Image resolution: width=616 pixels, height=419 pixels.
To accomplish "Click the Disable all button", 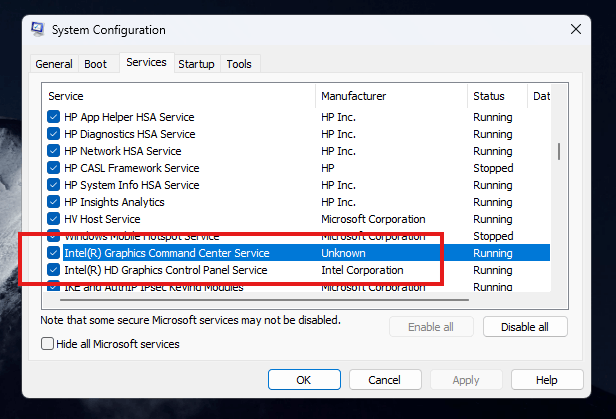I will (525, 327).
